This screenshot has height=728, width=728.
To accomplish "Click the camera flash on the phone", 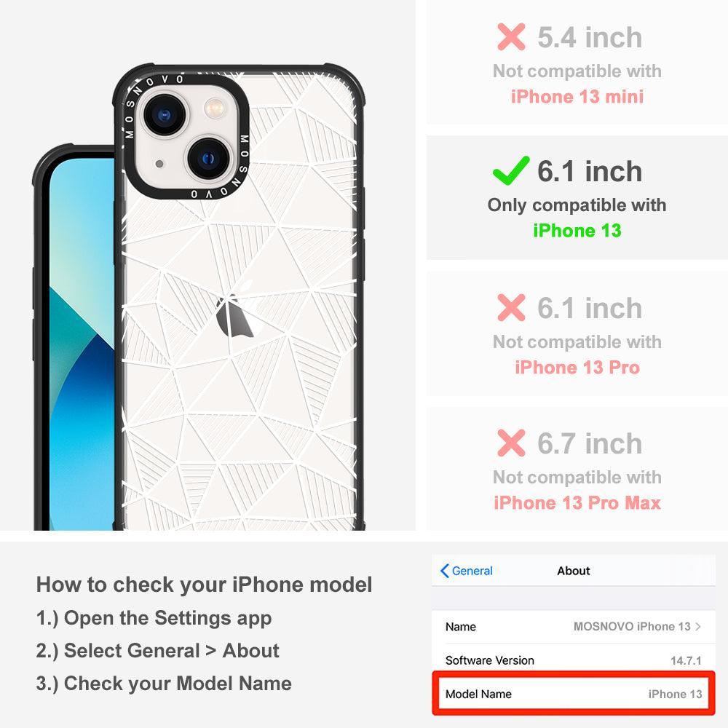I will [x=214, y=108].
